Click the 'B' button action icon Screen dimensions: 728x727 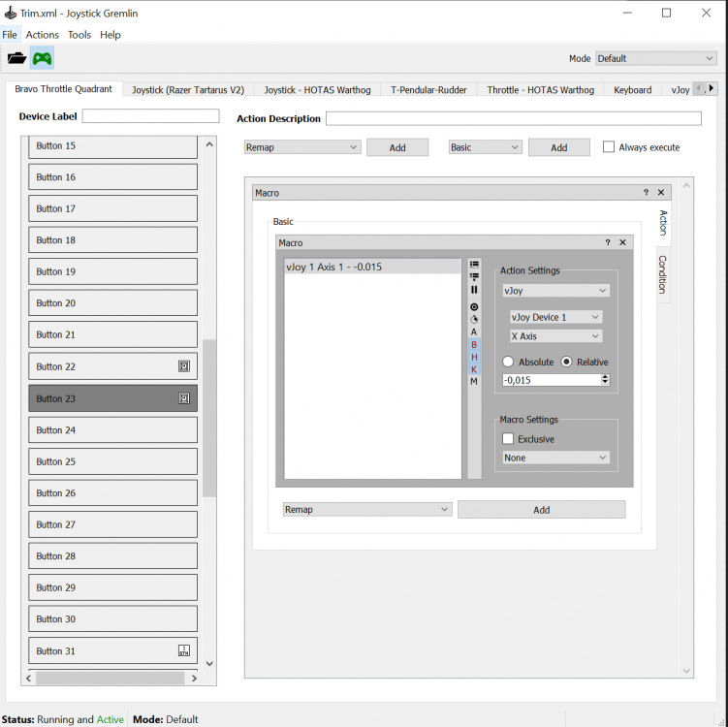coord(474,344)
